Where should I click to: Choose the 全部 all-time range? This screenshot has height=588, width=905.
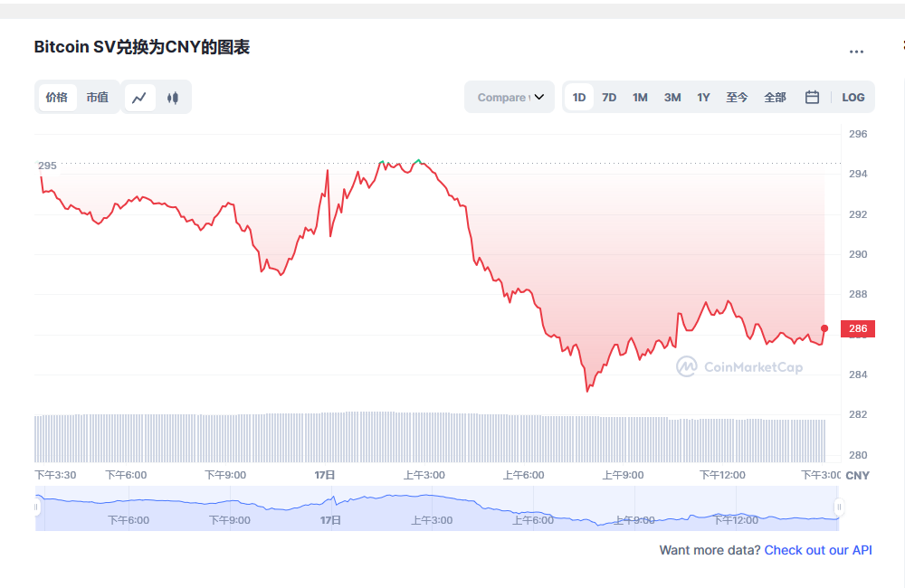click(x=776, y=97)
